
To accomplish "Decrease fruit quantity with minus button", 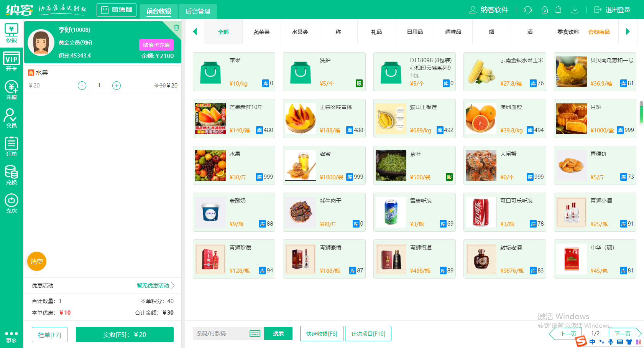I will [82, 86].
